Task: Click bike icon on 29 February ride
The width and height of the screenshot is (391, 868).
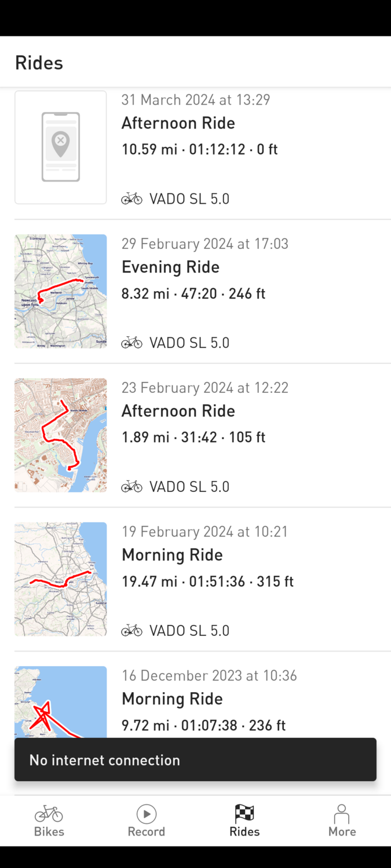Action: tap(132, 343)
